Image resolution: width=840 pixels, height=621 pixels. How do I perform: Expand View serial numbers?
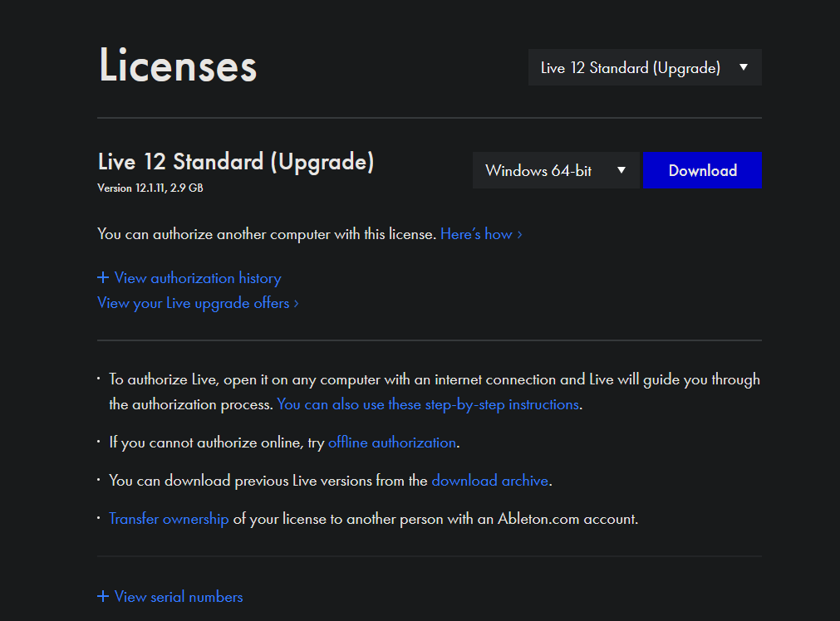170,596
